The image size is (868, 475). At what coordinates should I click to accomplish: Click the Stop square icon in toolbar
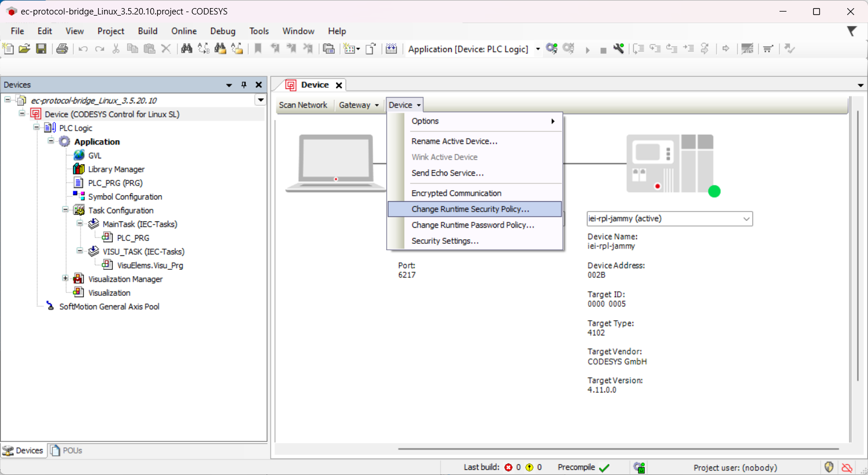(603, 50)
